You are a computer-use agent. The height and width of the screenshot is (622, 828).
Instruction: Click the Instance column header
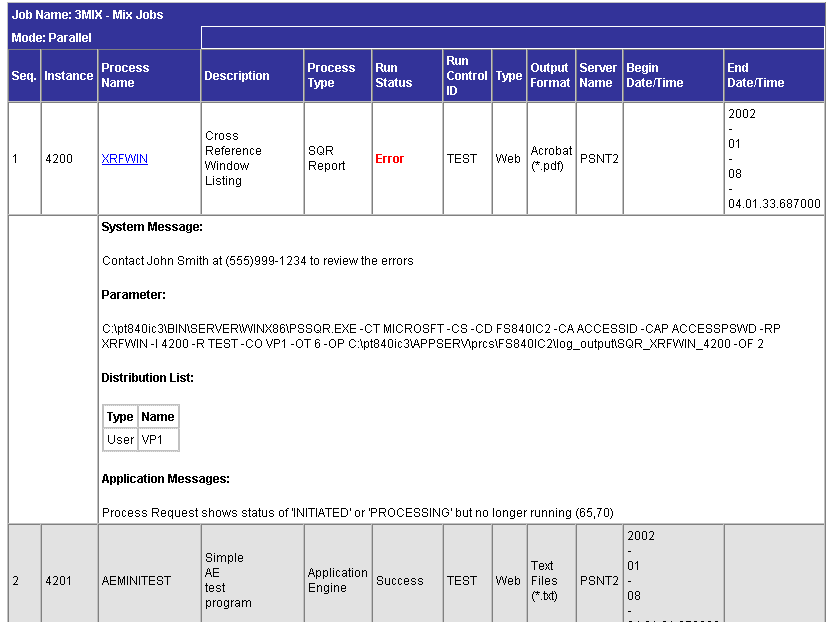[68, 75]
